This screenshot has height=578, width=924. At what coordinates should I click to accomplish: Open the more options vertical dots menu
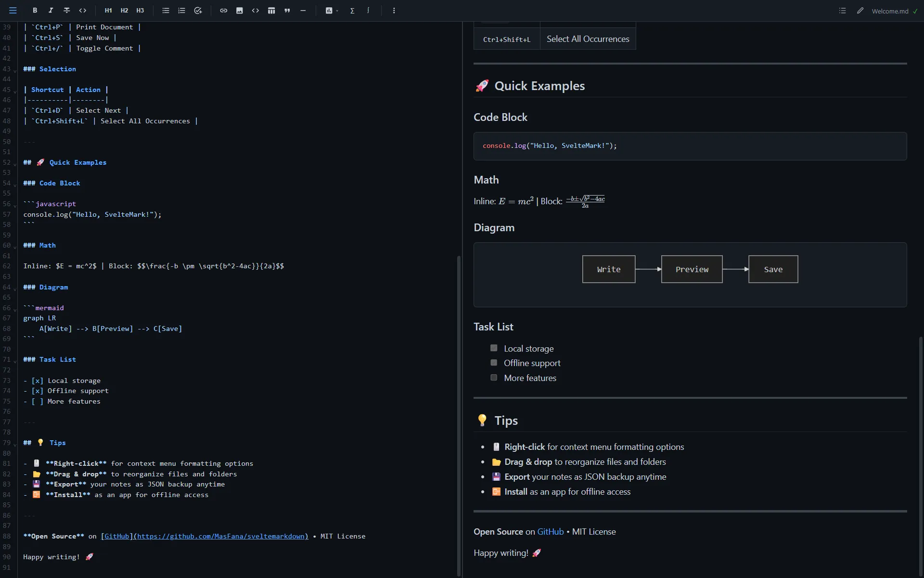click(x=394, y=11)
